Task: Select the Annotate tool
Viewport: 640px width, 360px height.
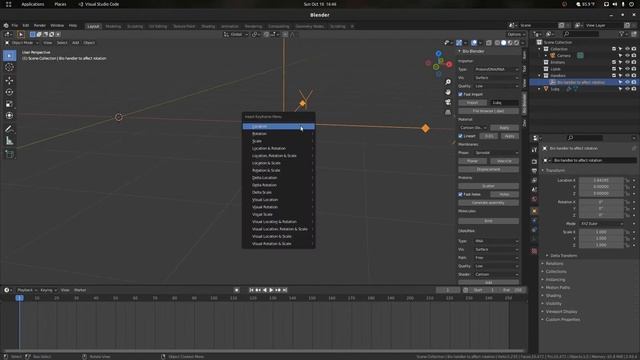Action: (x=9, y=129)
